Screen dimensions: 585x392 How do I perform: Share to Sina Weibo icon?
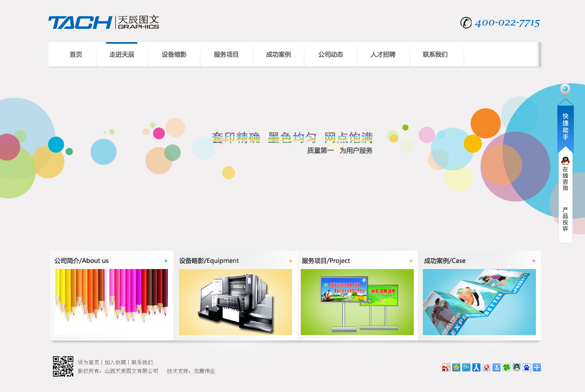tap(446, 367)
